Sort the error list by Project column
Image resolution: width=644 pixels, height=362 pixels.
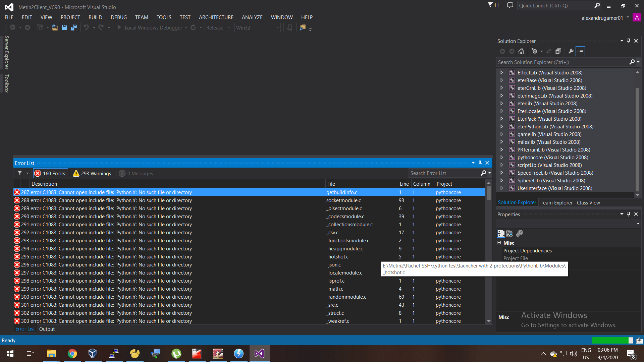click(x=460, y=184)
